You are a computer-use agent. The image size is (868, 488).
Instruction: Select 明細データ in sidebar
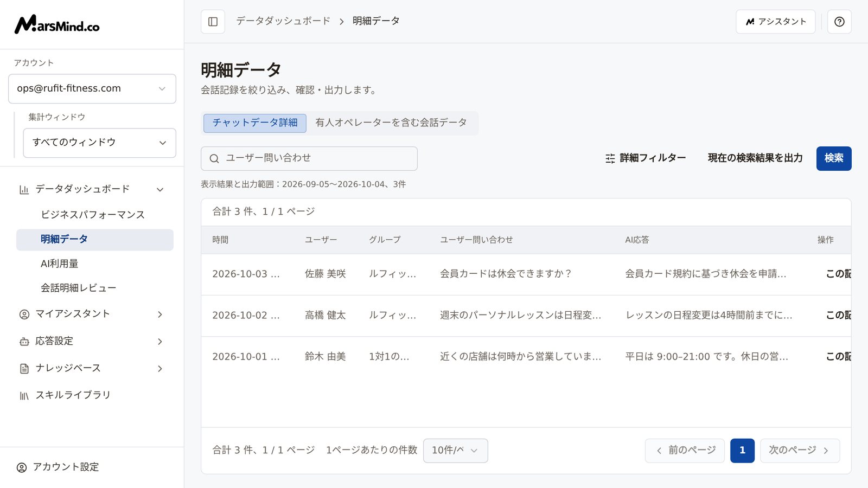tap(95, 240)
